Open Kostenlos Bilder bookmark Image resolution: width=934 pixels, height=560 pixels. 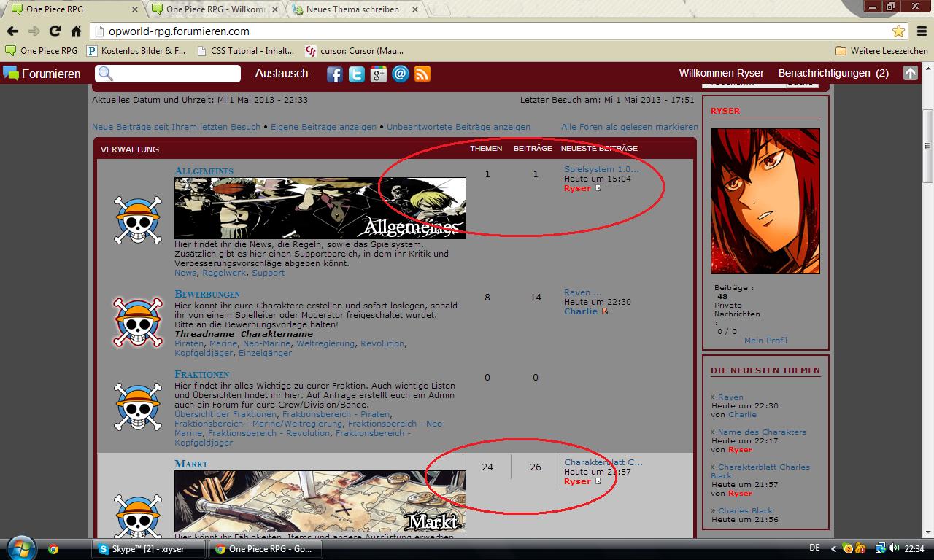(136, 51)
